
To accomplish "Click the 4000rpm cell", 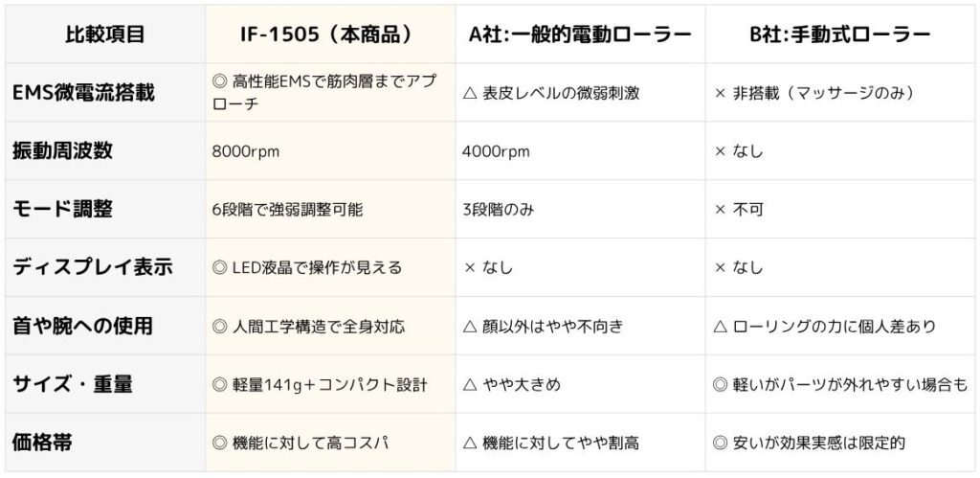I will click(580, 150).
